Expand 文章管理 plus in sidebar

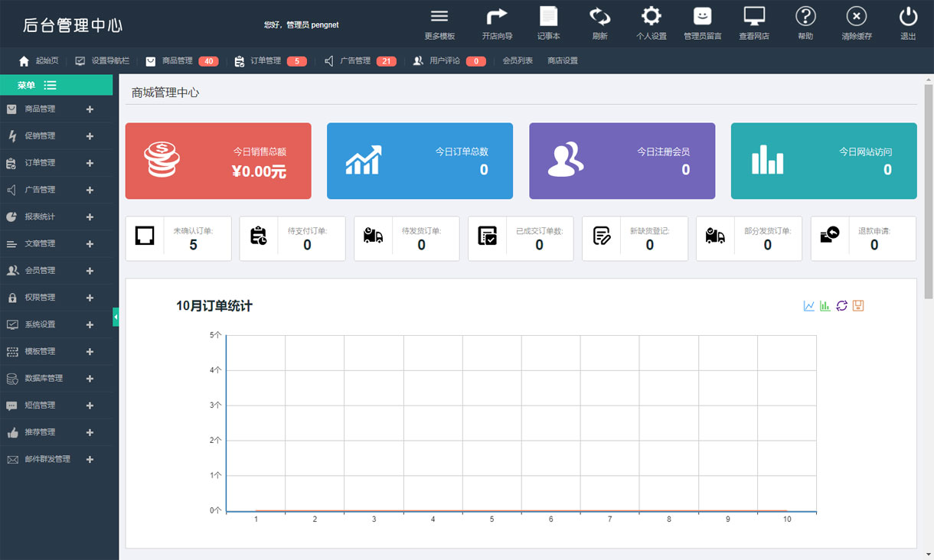pos(90,244)
